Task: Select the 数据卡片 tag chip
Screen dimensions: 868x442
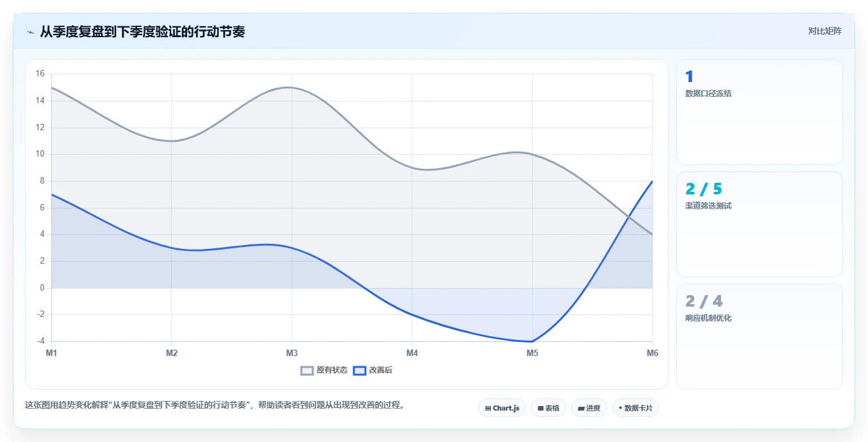Action: tap(635, 408)
